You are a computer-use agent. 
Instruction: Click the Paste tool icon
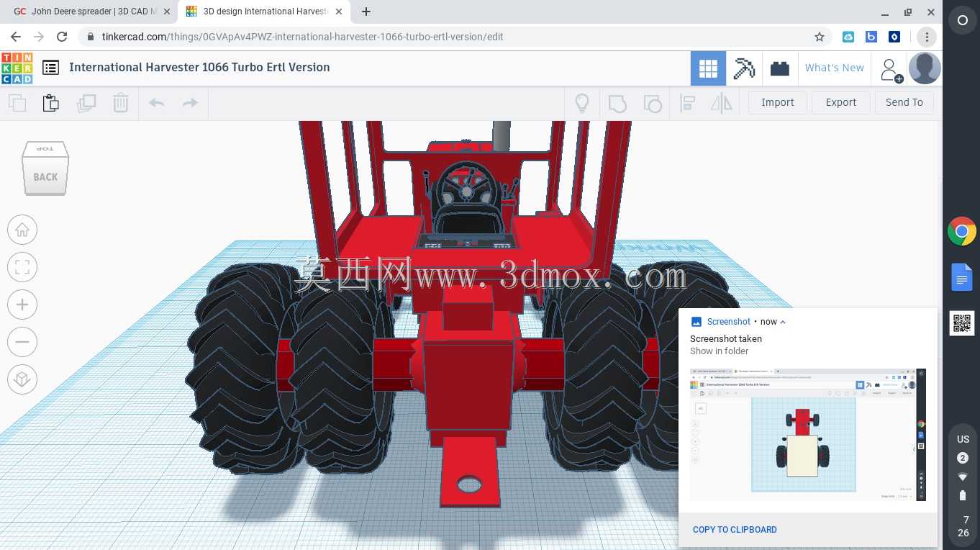pos(51,103)
